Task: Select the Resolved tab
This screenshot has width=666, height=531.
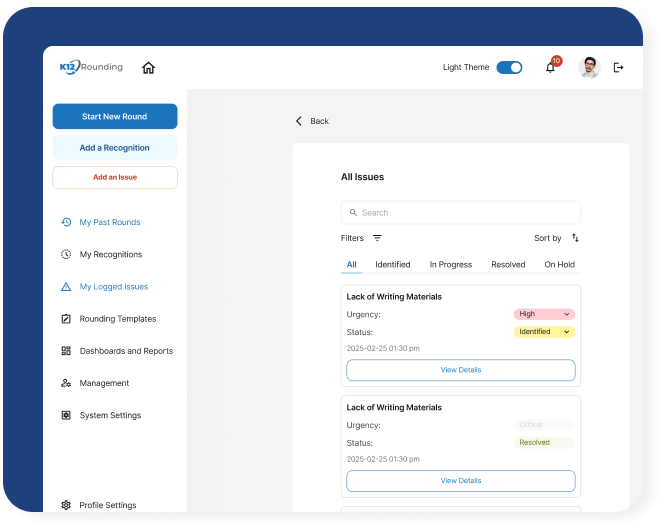Action: (x=508, y=265)
